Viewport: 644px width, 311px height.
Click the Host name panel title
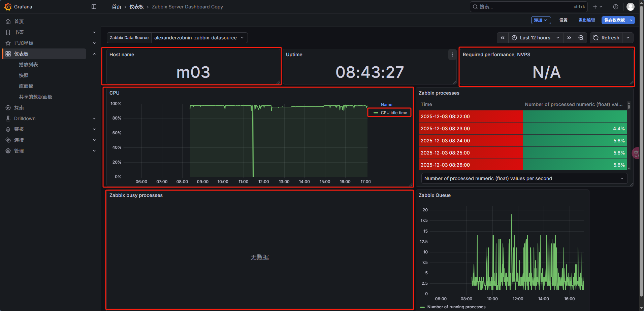pyautogui.click(x=122, y=55)
